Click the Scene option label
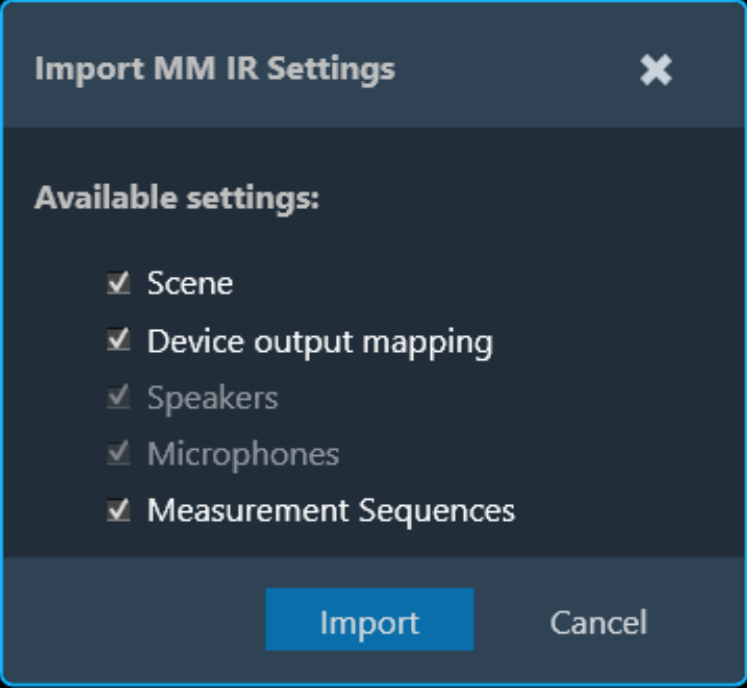This screenshot has width=747, height=688. click(190, 283)
